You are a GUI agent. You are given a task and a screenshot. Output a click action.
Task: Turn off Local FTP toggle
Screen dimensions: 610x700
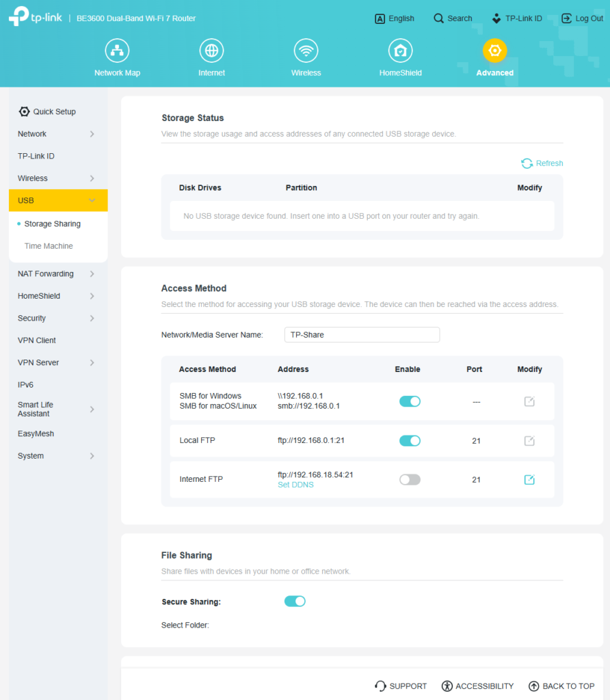[x=410, y=441]
